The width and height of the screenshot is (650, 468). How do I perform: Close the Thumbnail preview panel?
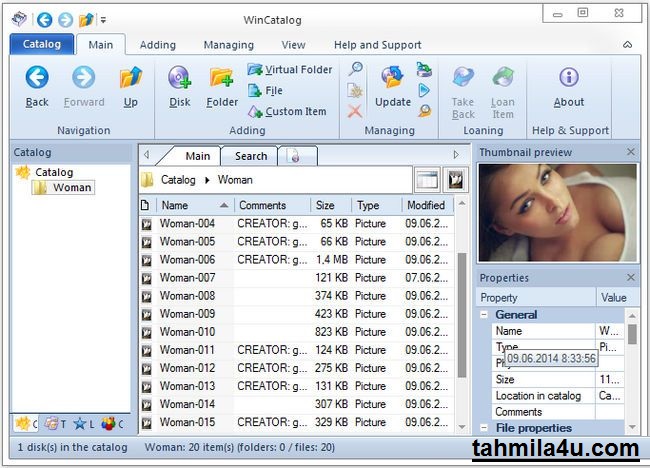point(631,152)
